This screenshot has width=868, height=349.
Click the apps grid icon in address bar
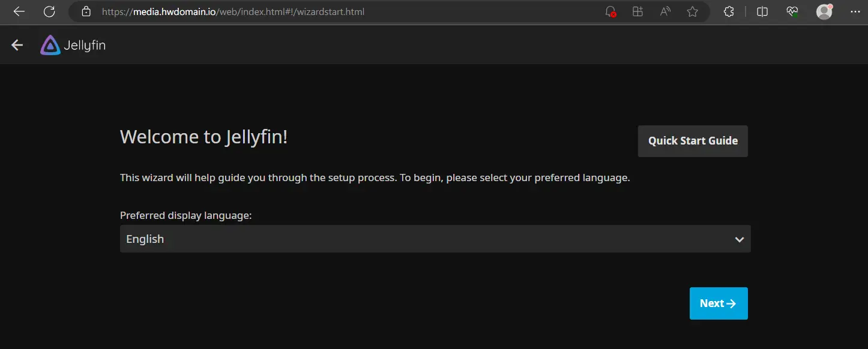[x=637, y=11]
